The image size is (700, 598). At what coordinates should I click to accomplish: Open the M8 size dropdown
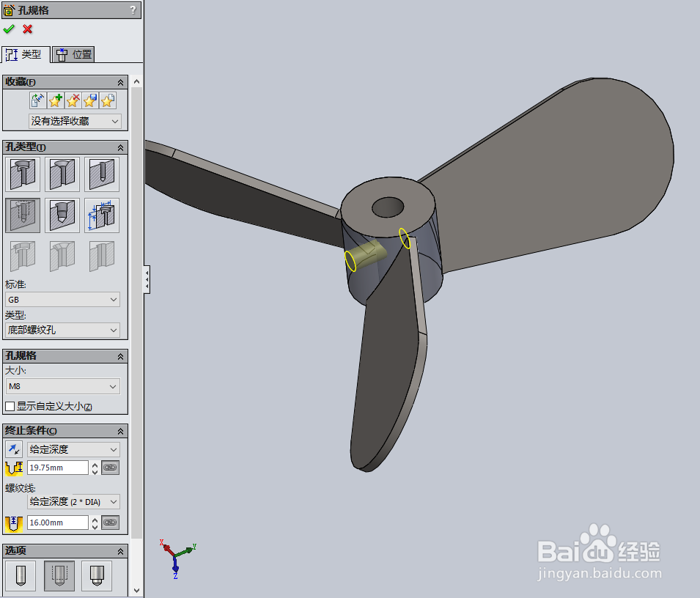click(x=62, y=386)
